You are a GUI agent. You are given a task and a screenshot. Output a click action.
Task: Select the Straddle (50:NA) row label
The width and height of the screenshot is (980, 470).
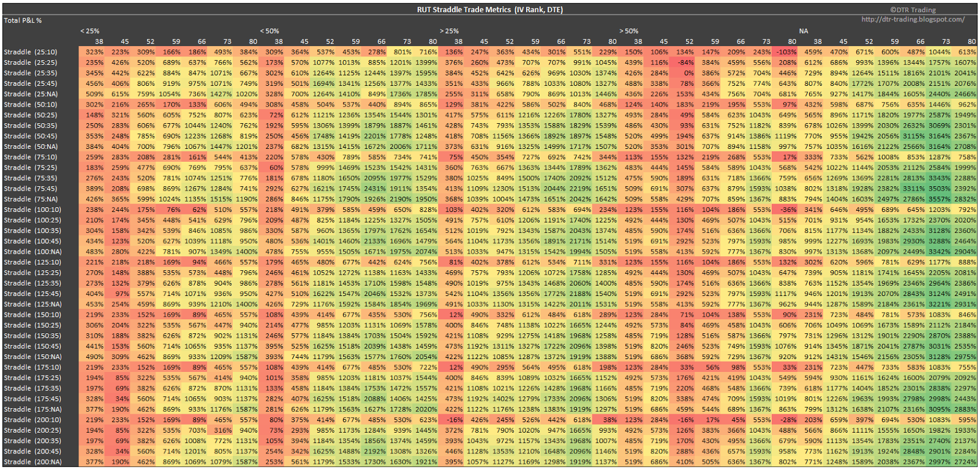(31, 146)
